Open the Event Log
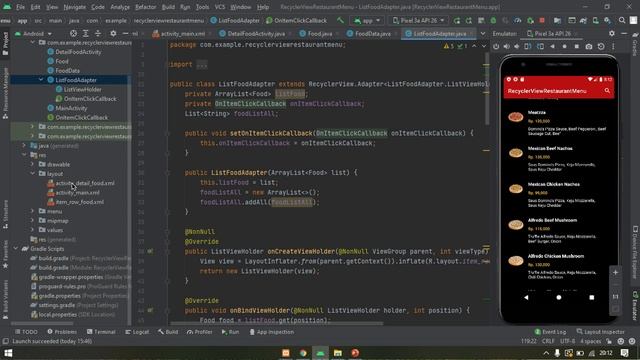 pyautogui.click(x=550, y=331)
